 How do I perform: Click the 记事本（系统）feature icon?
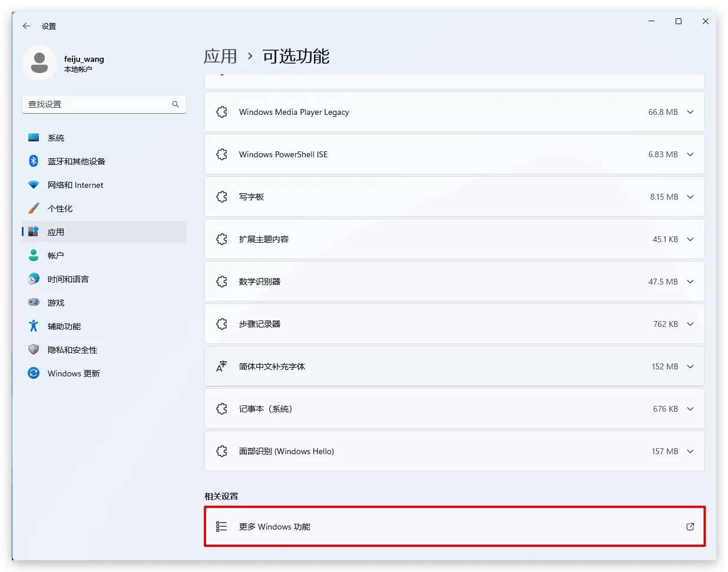pyautogui.click(x=221, y=409)
